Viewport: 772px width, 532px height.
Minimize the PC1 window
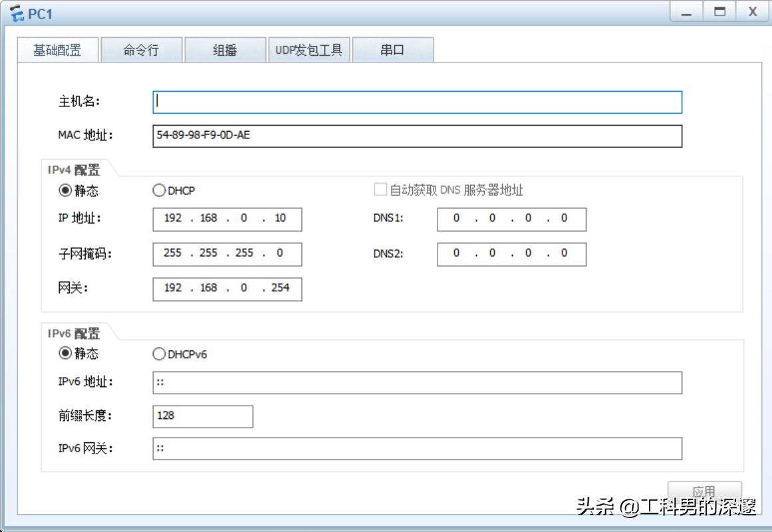686,13
